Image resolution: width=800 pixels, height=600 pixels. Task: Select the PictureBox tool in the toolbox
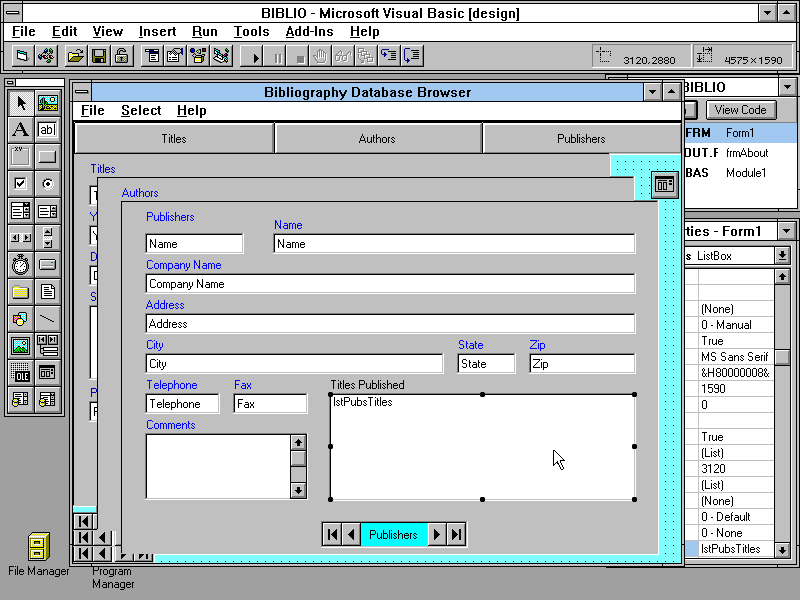(x=47, y=103)
